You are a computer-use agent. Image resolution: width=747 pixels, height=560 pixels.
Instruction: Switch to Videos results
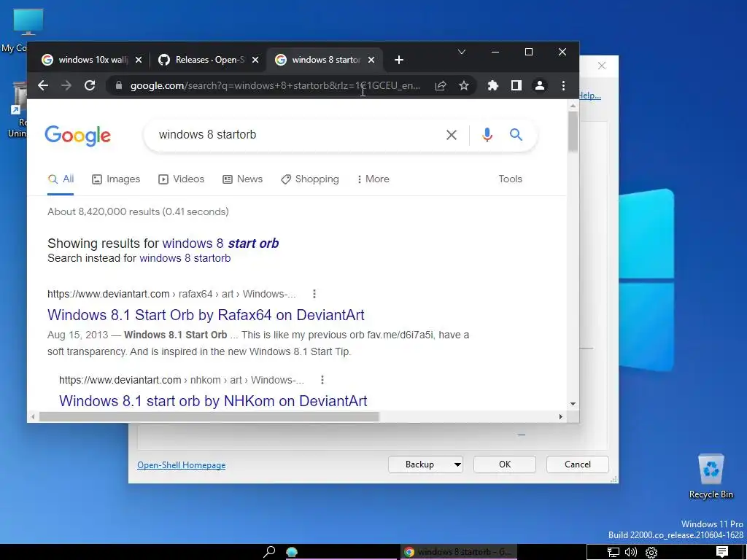pos(182,179)
